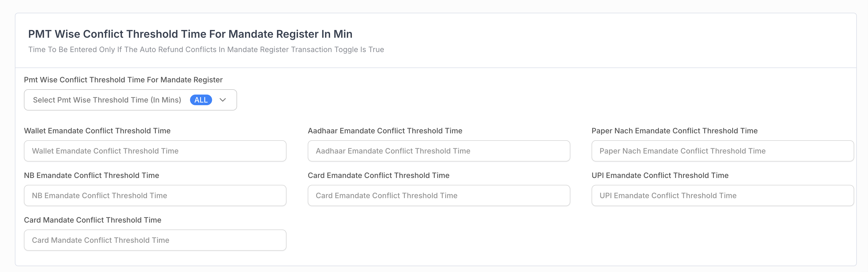Screen dimensions: 868x272
Task: Click the PMT Wise Conflict Threshold heading
Action: [190, 34]
